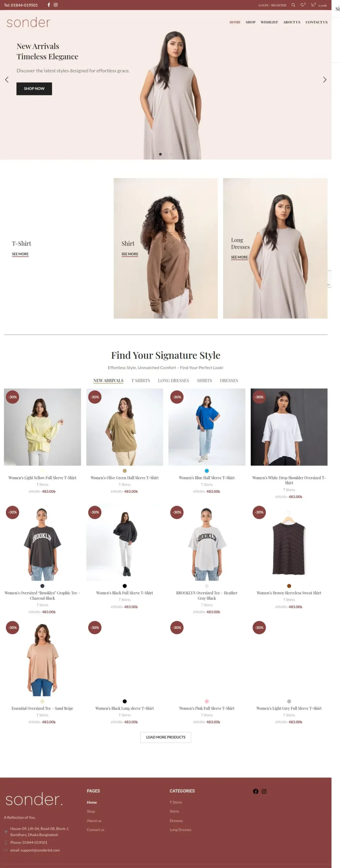The height and width of the screenshot is (868, 340).
Task: Open the SHOP menu item
Action: pos(251,22)
